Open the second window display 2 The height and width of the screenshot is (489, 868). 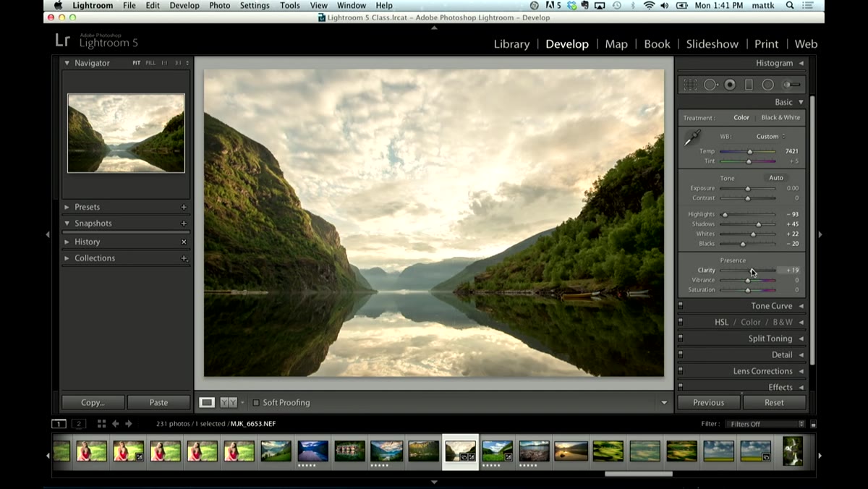79,424
